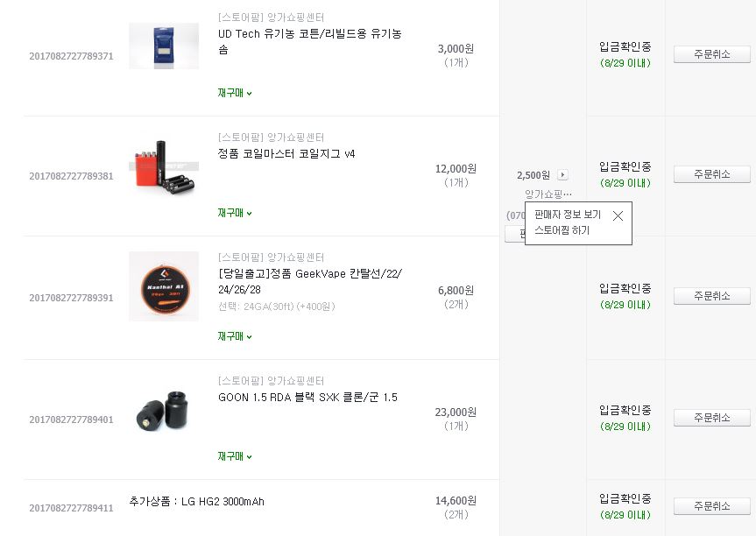The image size is (756, 536).
Task: Expand 재구매 for UD Tech cotton
Action: coord(235,93)
